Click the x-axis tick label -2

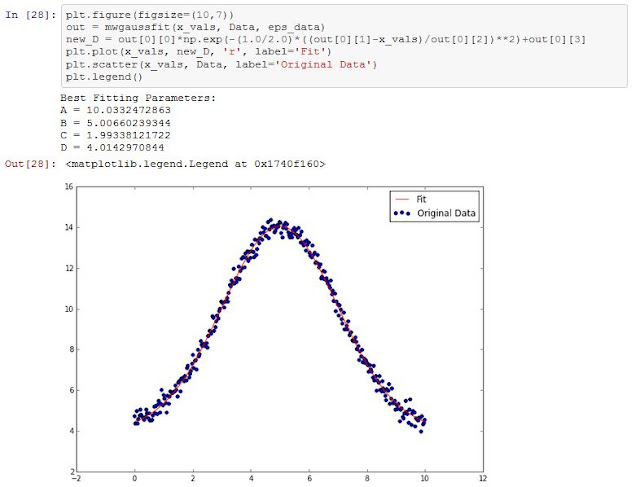point(76,478)
